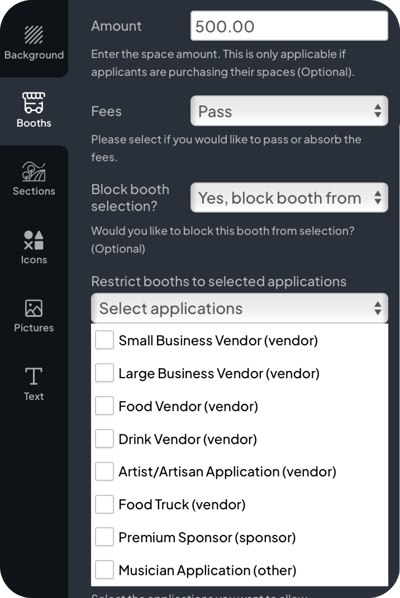This screenshot has height=598, width=400.
Task: Open the Sections landscape icon
Action: tap(34, 171)
